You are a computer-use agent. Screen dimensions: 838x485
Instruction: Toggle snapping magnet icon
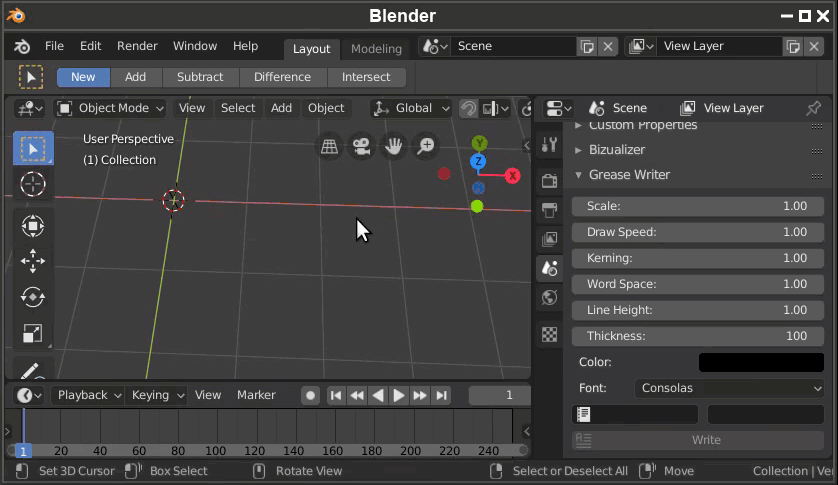[x=468, y=109]
